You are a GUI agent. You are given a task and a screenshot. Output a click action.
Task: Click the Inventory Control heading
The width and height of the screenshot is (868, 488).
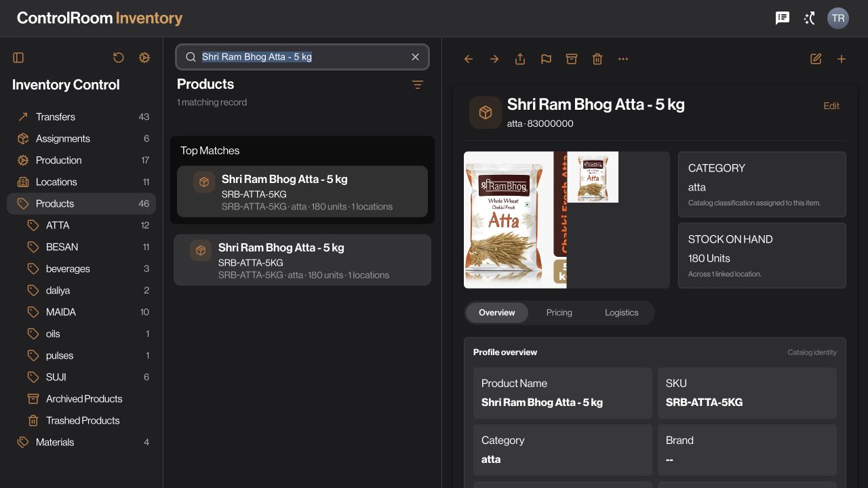click(x=66, y=85)
